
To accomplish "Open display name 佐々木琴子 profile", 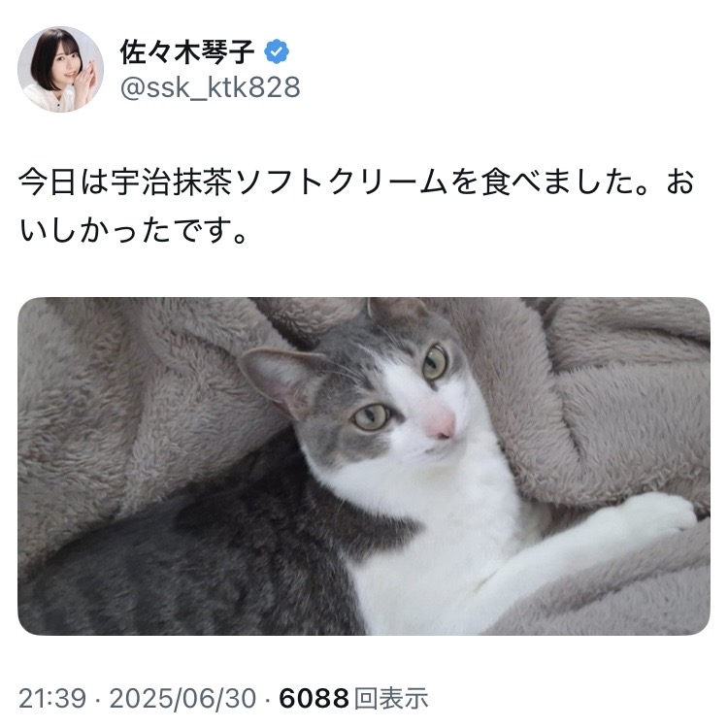I will click(187, 51).
